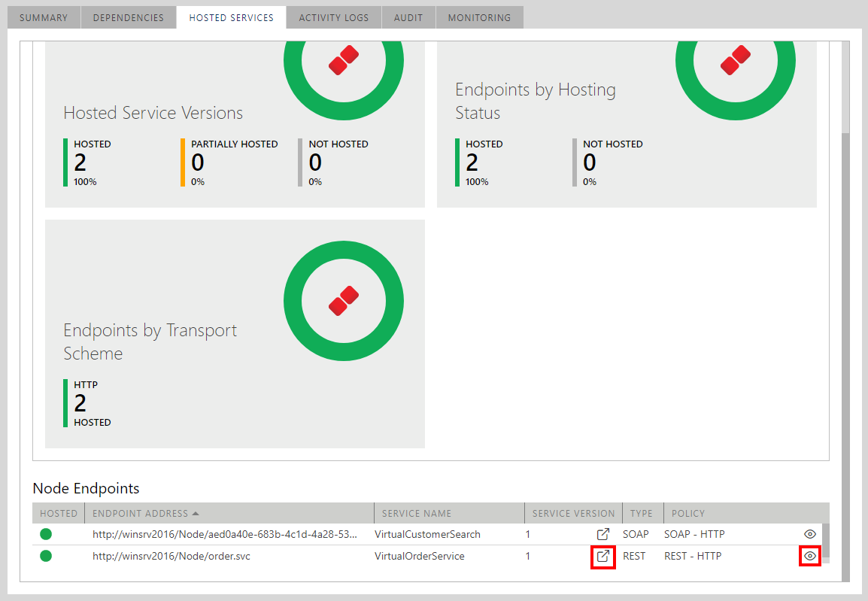This screenshot has height=601, width=868.
Task: Click the main panel vertical scrollbar
Action: pos(845,301)
